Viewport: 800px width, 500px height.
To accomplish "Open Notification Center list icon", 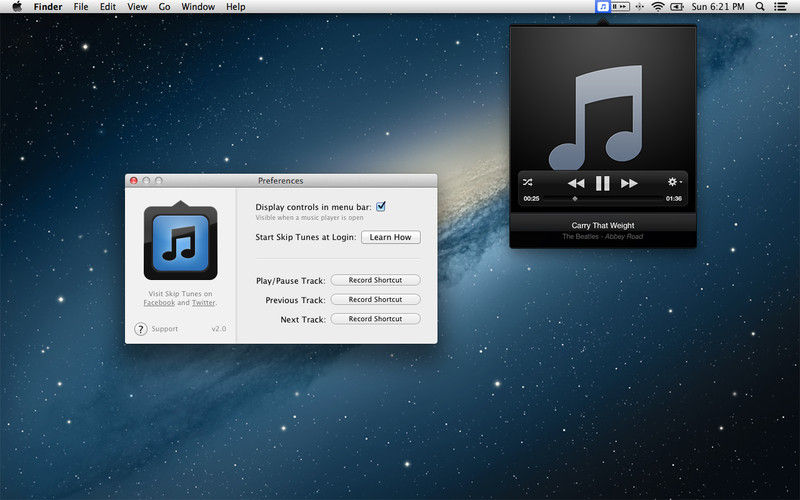I will point(780,7).
